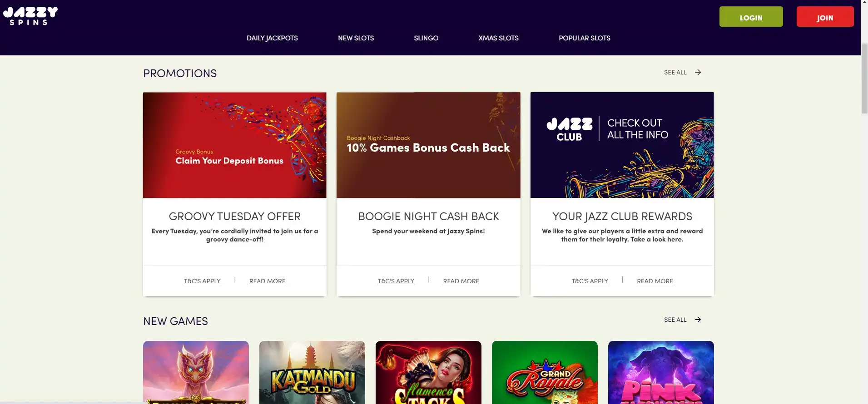The width and height of the screenshot is (868, 404).
Task: Open the Jazz Club banner image
Action: (622, 145)
